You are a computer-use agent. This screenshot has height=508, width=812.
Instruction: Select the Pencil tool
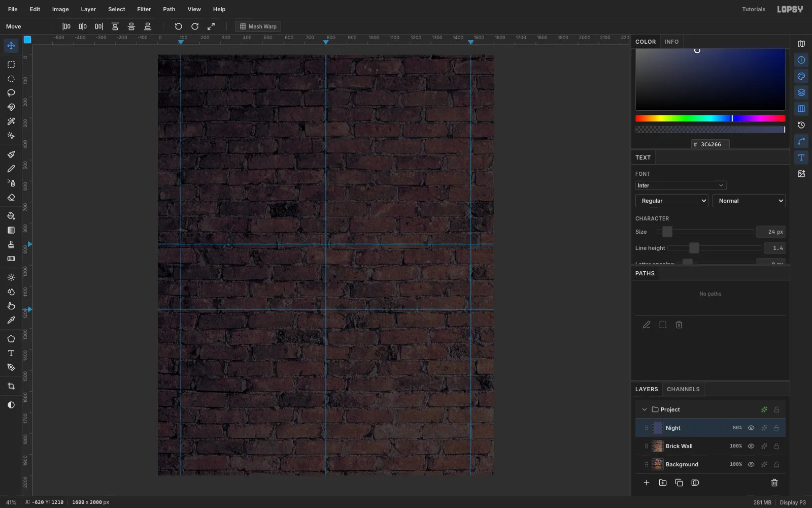coord(11,169)
